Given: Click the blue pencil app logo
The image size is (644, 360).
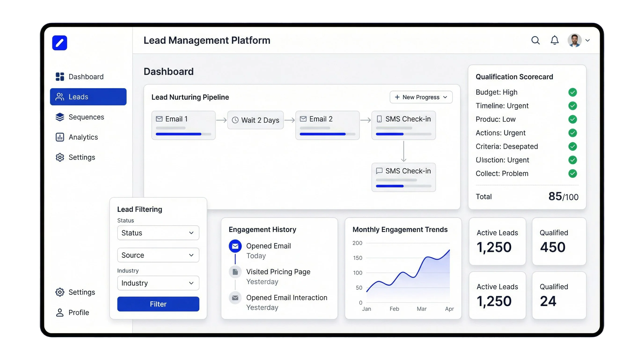Looking at the screenshot, I should pyautogui.click(x=59, y=43).
